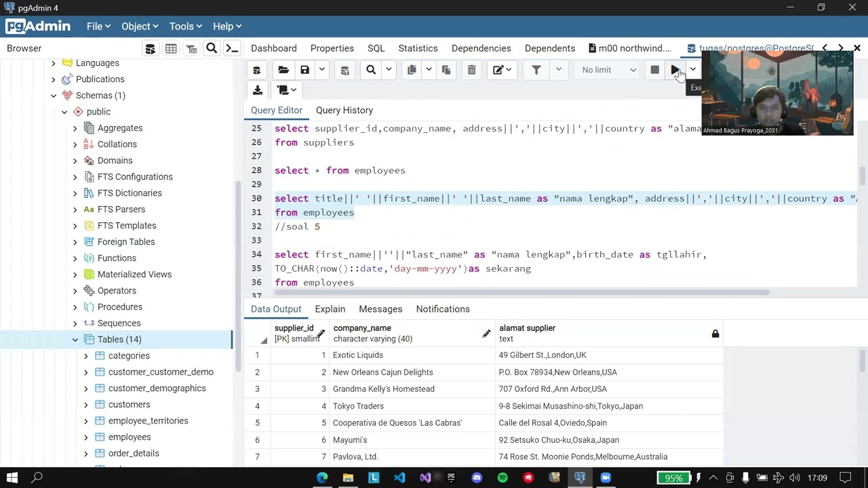Click the Download as CSV icon
Screen dimensions: 868x488
coord(258,90)
